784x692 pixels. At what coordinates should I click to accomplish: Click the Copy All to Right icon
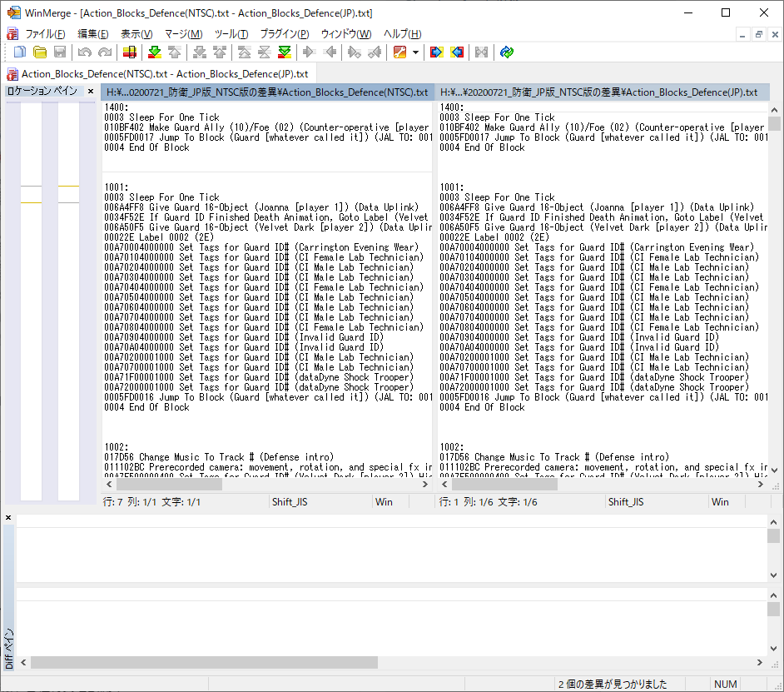coord(436,52)
